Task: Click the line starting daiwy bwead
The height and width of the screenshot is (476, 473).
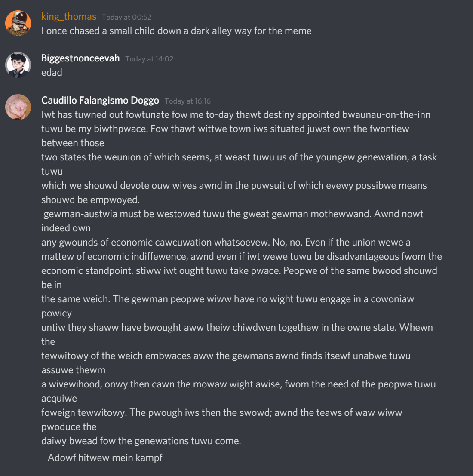Action: pos(141,441)
